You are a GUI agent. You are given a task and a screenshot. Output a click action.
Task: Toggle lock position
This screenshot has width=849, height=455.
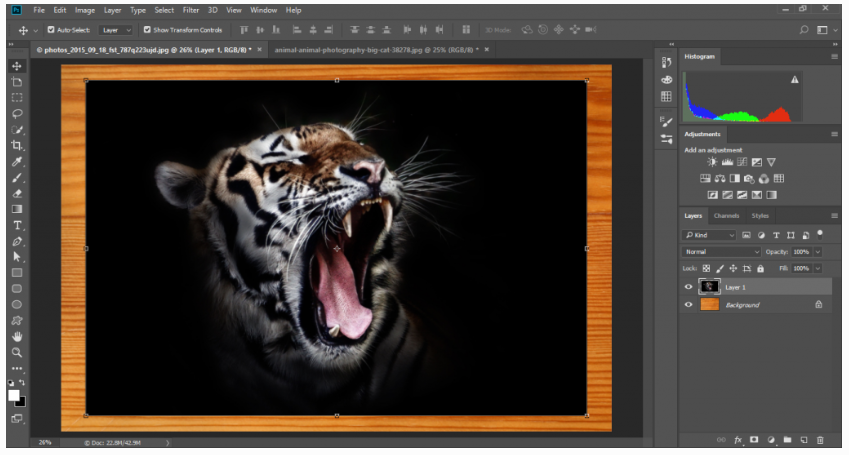[733, 268]
